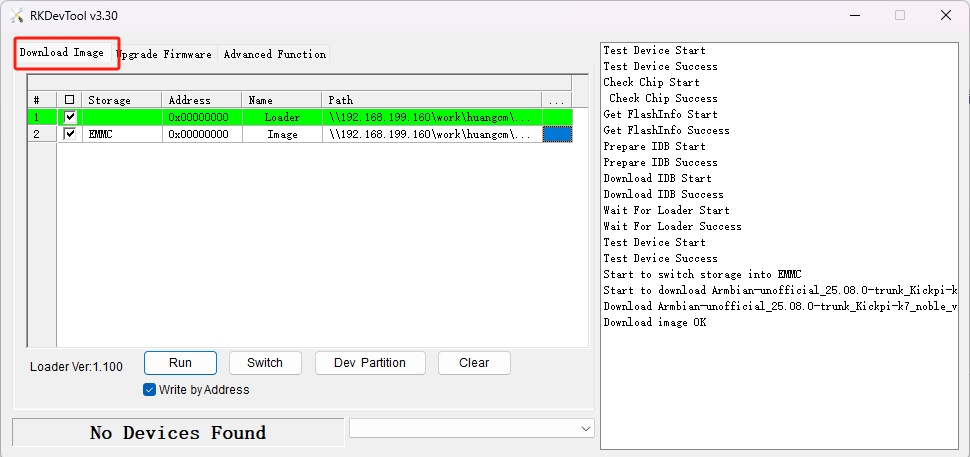
Task: Click the blue browse cell in Image row
Action: [557, 134]
